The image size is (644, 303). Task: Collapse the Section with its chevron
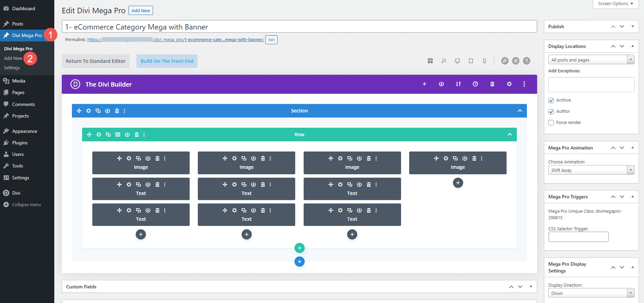pos(520,111)
